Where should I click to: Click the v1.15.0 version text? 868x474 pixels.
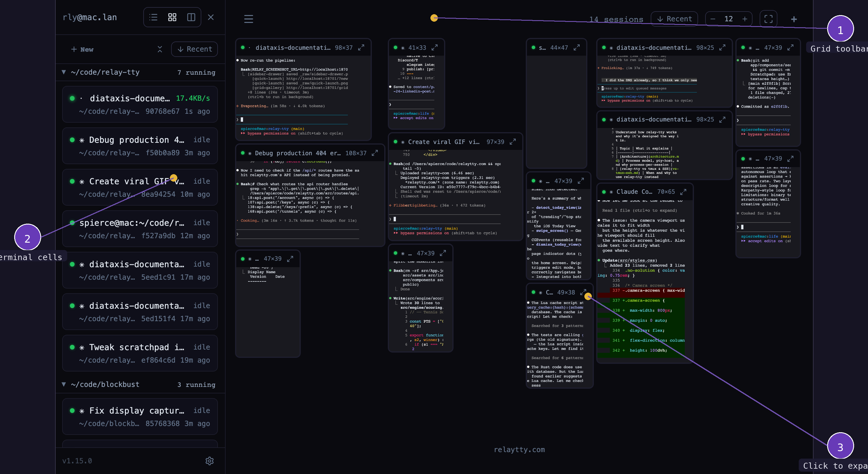pos(77,461)
